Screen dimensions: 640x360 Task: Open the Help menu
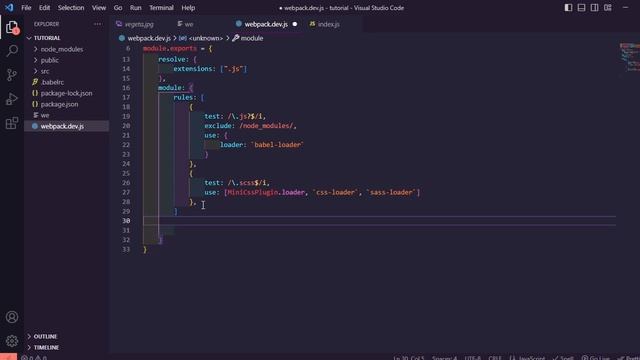click(x=188, y=7)
